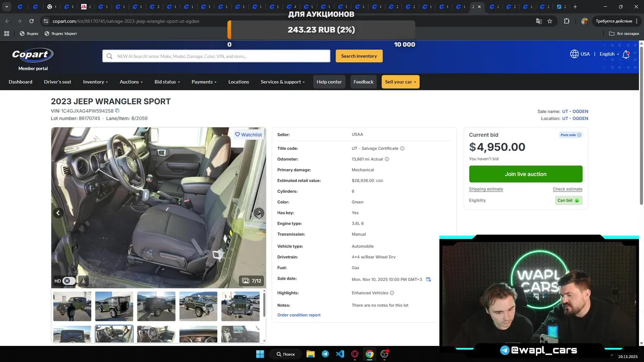This screenshot has width=644, height=362.
Task: Expand the Auctions menu
Action: pyautogui.click(x=131, y=82)
